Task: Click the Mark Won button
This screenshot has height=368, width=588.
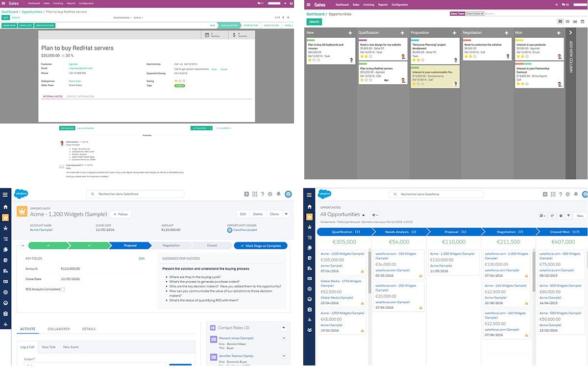Action: [9, 25]
